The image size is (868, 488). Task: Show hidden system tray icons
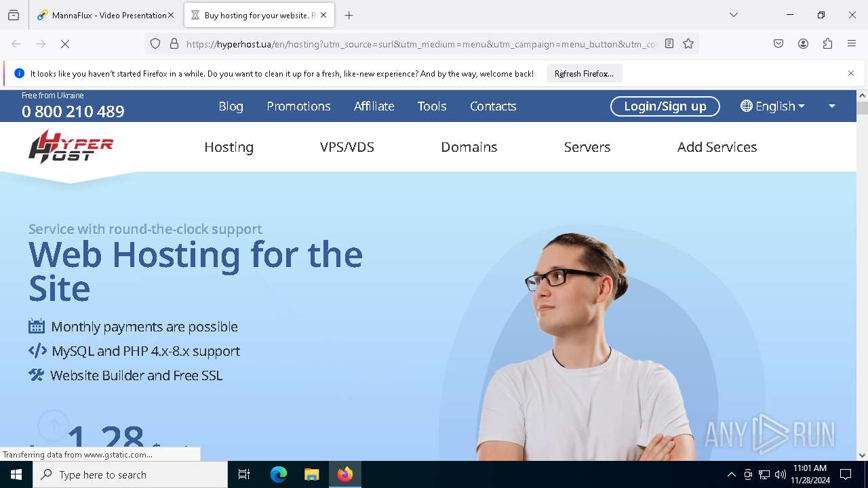(x=731, y=474)
